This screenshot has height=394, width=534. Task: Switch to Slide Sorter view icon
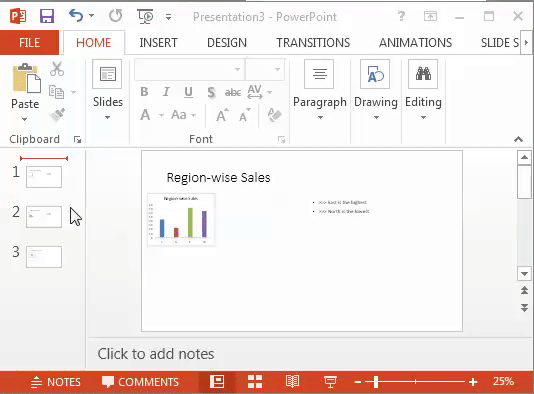click(255, 382)
